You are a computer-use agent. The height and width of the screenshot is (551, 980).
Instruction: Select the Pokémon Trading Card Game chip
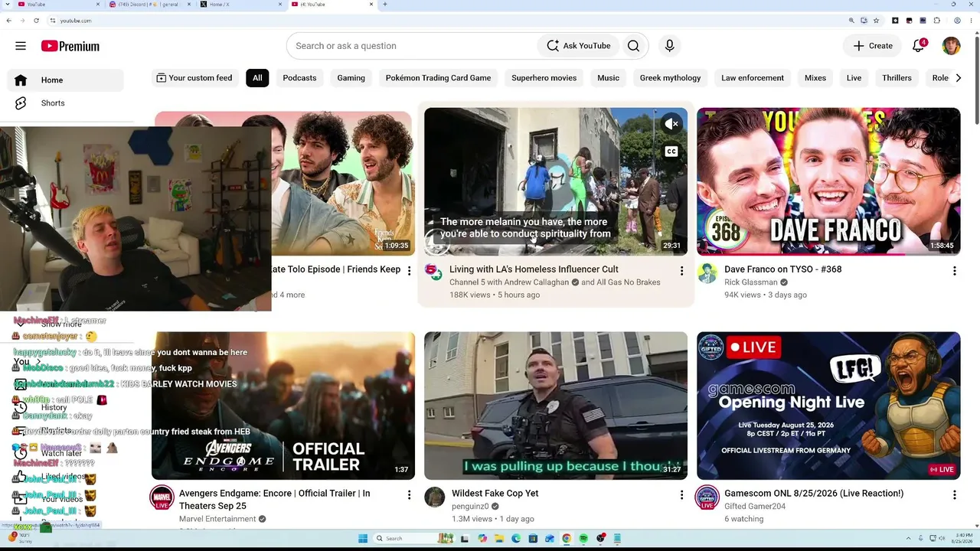pyautogui.click(x=438, y=78)
